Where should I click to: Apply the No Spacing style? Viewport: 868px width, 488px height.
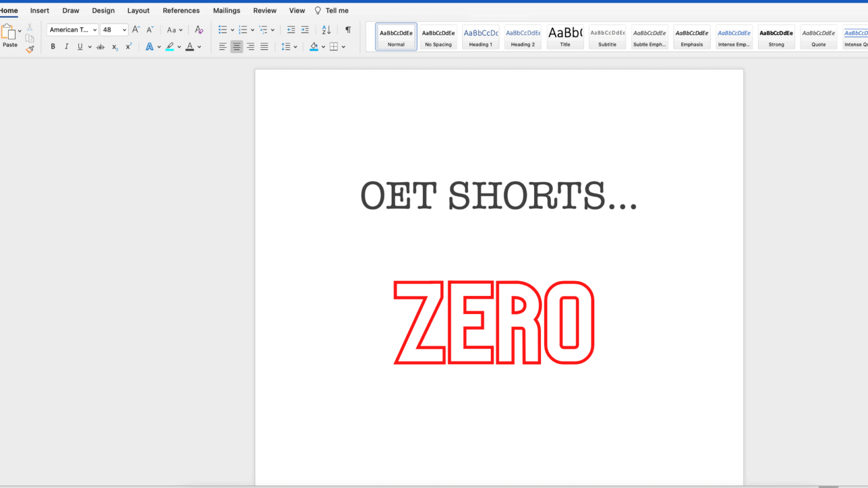tap(439, 37)
